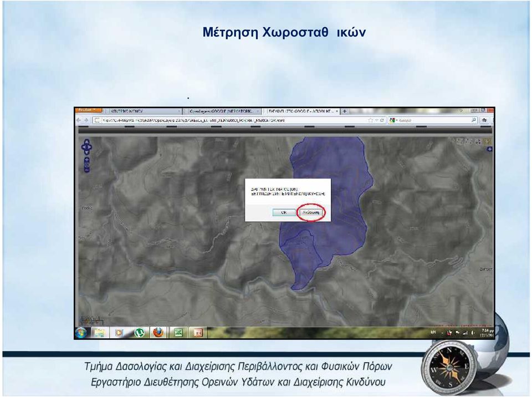Click the Ακύρωση cancel button in the dialog
This screenshot has height=397, width=532.
311,212
